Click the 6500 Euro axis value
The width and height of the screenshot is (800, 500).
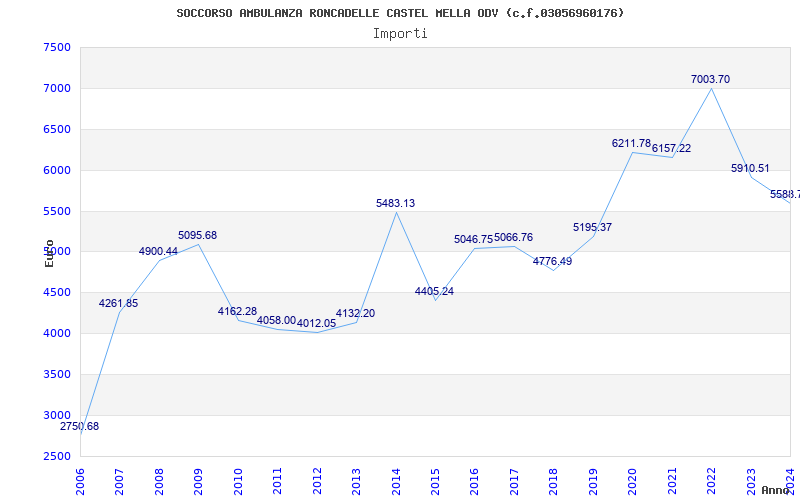pos(57,130)
